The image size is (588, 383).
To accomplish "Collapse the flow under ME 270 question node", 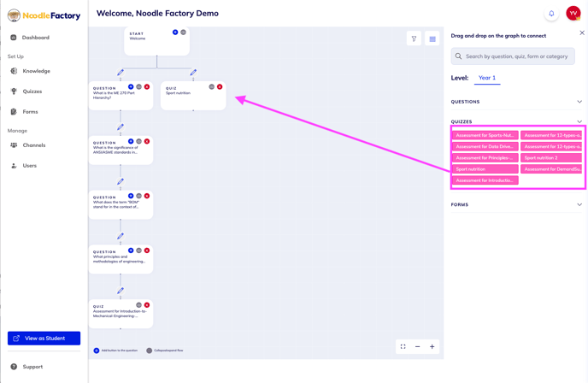I will [x=138, y=86].
